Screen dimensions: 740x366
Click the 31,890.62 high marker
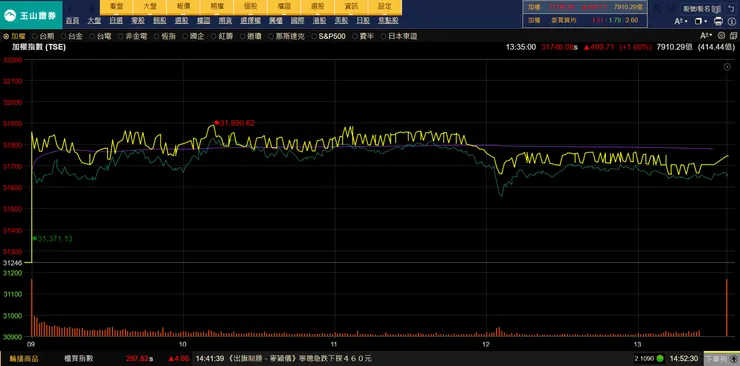coord(234,123)
